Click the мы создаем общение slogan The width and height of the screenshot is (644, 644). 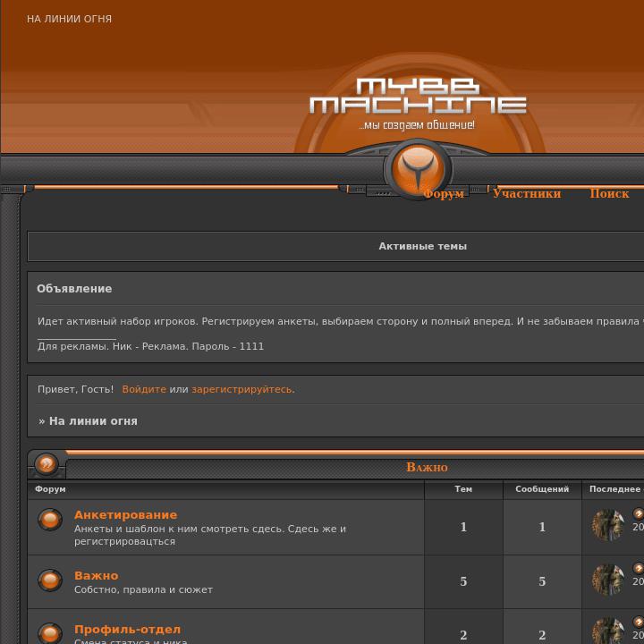pos(417,125)
